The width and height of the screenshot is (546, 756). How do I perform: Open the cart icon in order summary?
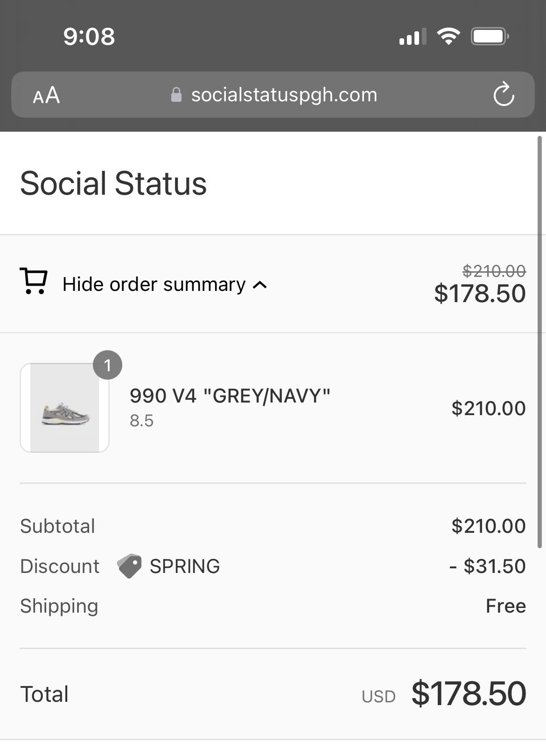tap(34, 283)
